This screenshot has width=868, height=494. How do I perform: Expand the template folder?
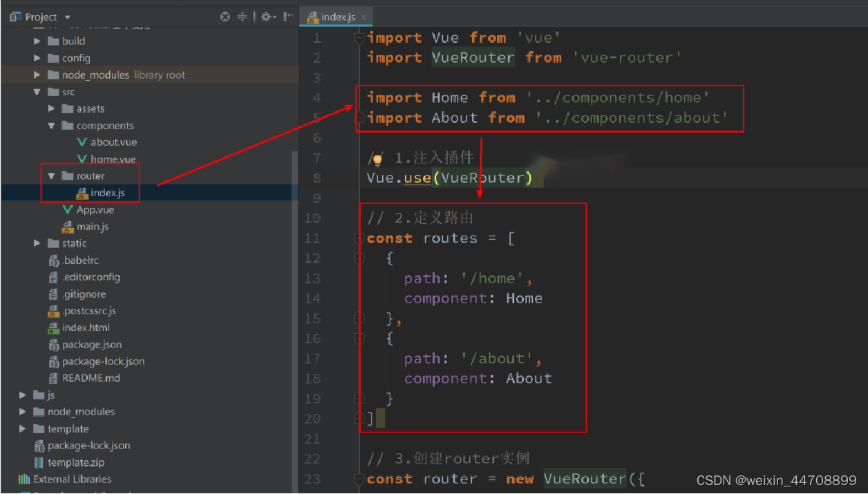[x=21, y=428]
